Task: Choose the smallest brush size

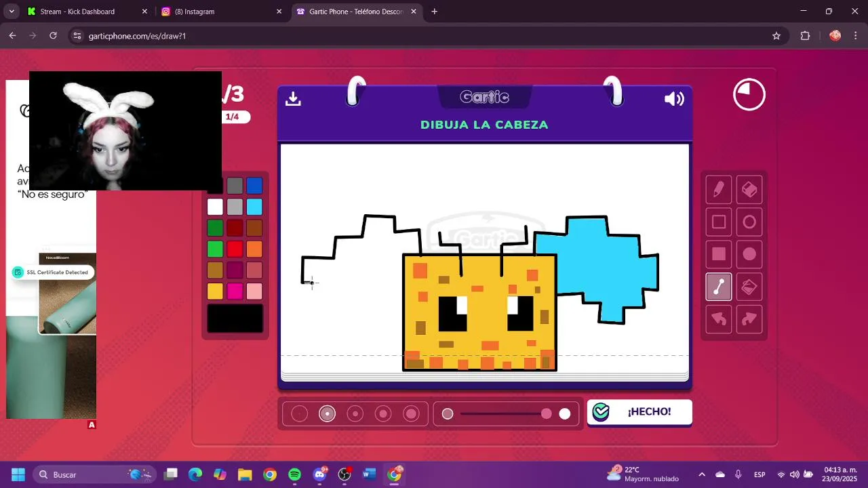Action: pyautogui.click(x=299, y=413)
